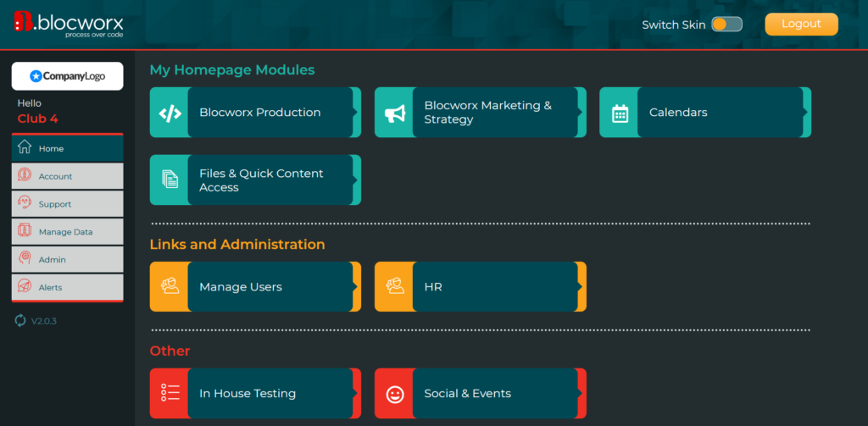868x426 pixels.
Task: Click the Admin head icon in sidebar
Action: 25,258
